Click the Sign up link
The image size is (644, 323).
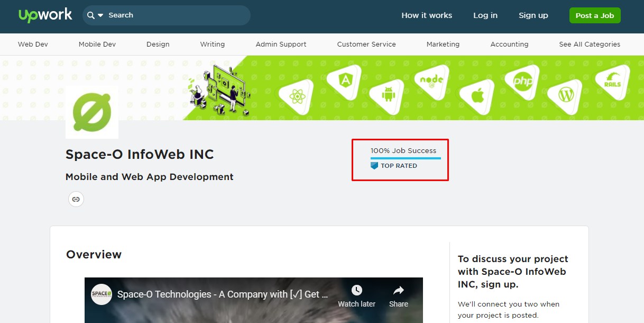coord(533,15)
